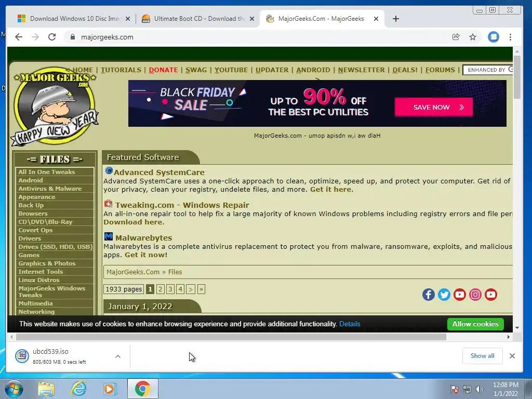The width and height of the screenshot is (532, 399).
Task: Select the MajorGeeks.Com tab
Action: pos(321,19)
